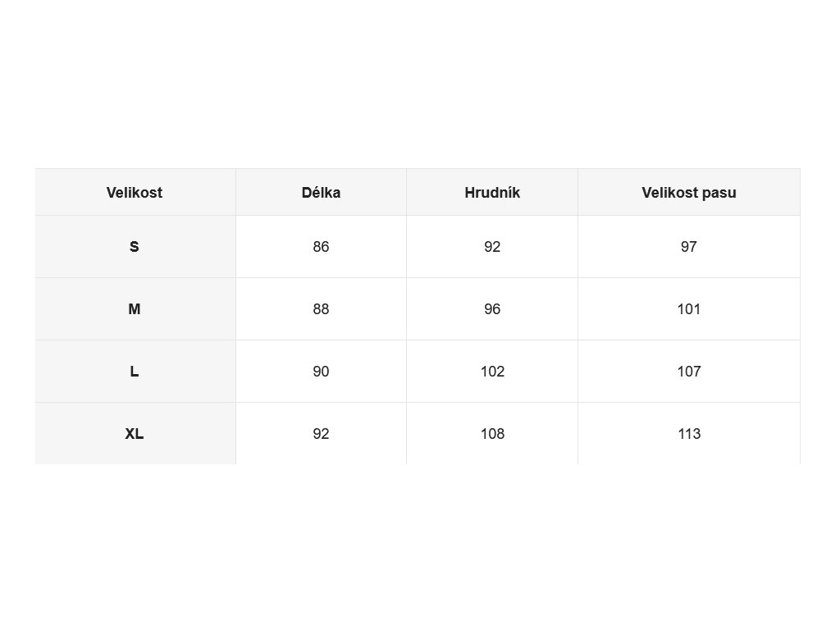Click the XL row Délka value 92

pyautogui.click(x=321, y=434)
